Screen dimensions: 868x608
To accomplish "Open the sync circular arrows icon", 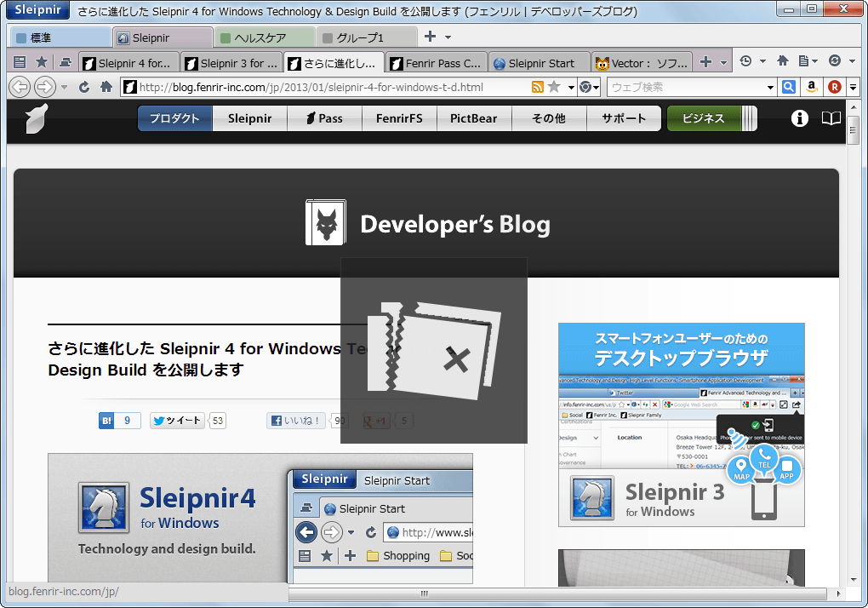I will point(835,61).
